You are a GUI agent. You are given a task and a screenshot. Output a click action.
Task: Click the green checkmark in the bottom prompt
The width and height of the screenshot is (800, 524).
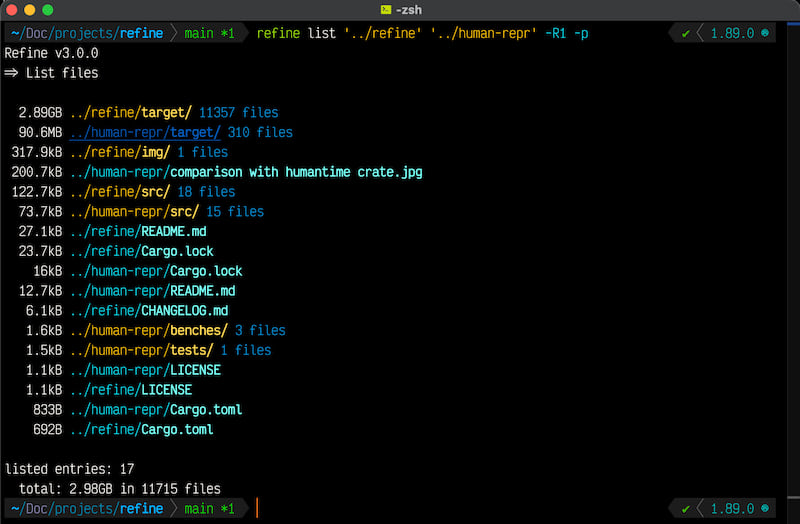(x=686, y=509)
